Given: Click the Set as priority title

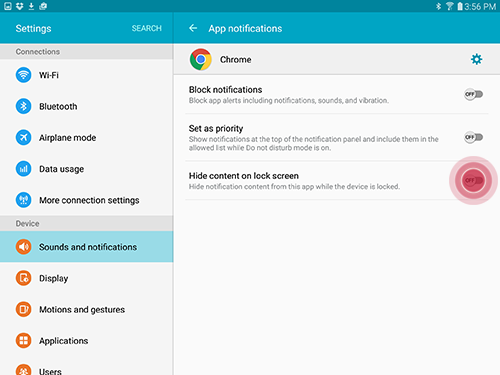Looking at the screenshot, I should [216, 128].
